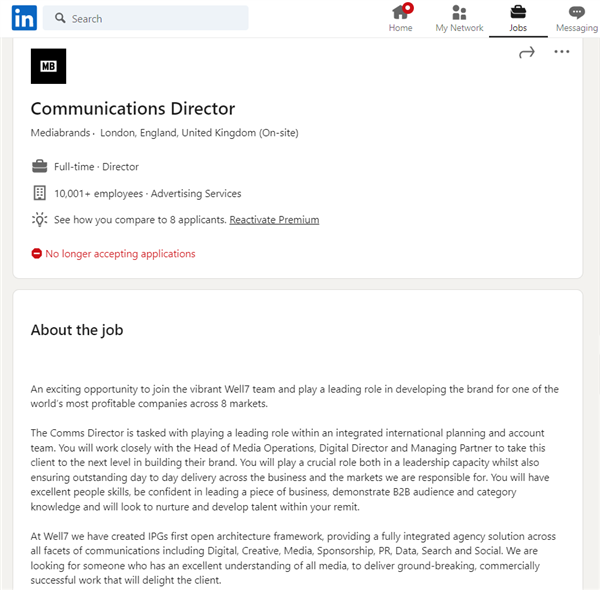Click the Communications Director job title
The height and width of the screenshot is (590, 600).
tap(133, 109)
